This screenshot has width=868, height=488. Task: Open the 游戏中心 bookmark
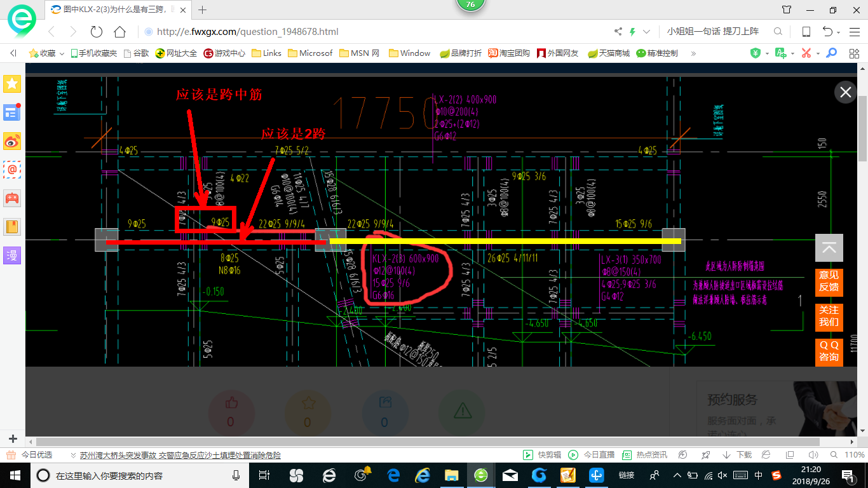coord(224,53)
